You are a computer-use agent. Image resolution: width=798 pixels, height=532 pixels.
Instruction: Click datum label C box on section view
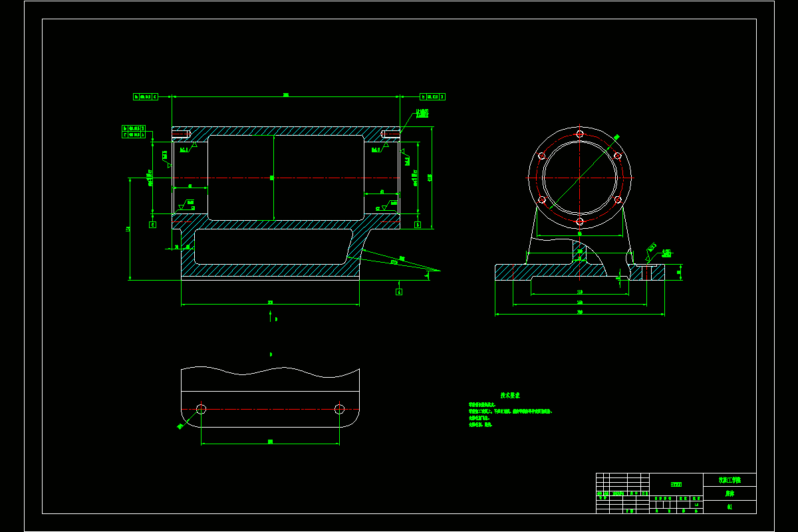[x=152, y=225]
